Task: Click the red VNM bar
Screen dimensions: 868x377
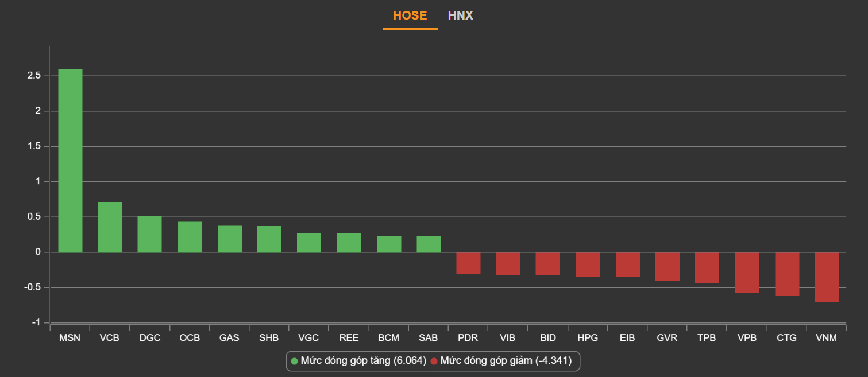Action: [x=827, y=277]
